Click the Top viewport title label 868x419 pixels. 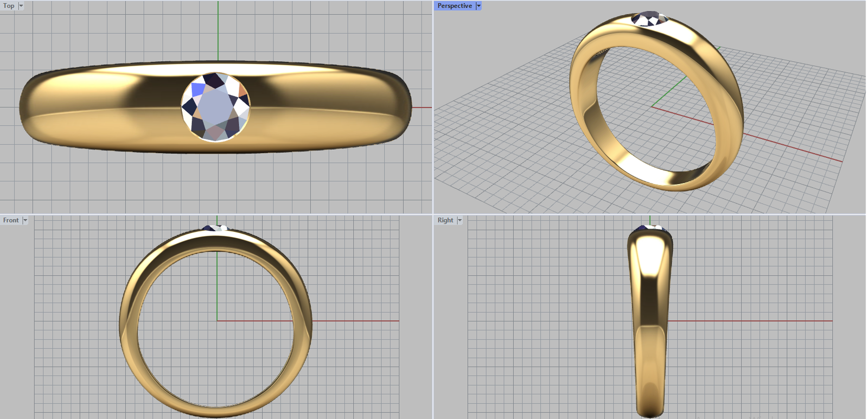(9, 6)
